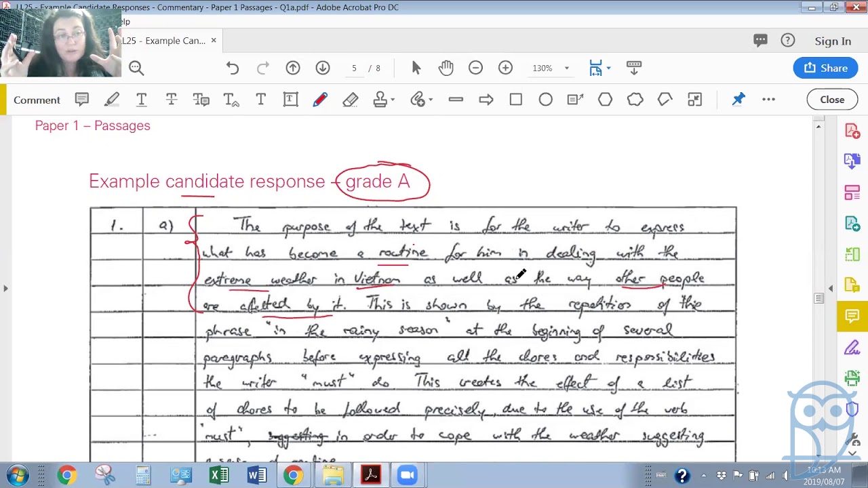
Task: Click the expand drawing tools icon
Action: click(x=694, y=100)
